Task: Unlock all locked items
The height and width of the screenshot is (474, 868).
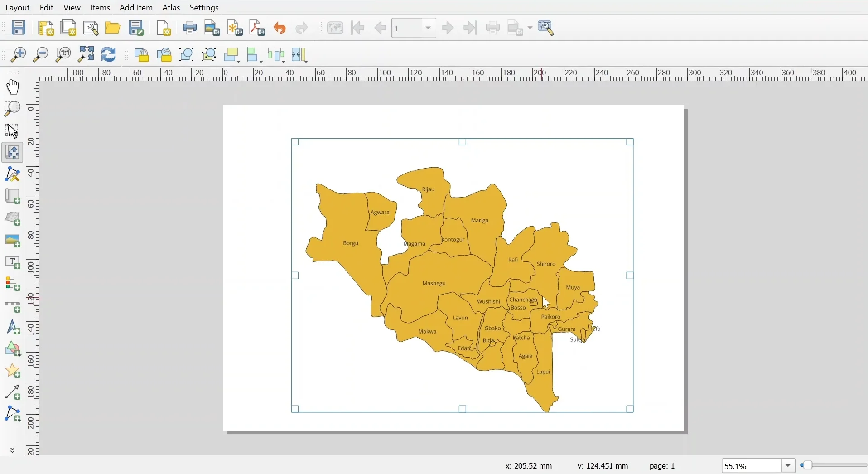Action: point(164,54)
